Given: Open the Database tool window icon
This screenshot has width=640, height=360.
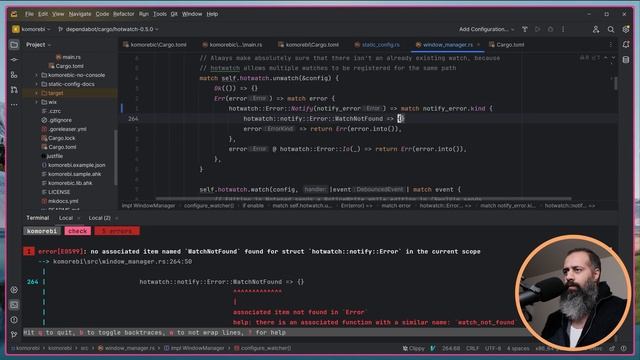Looking at the screenshot, I should (626, 60).
